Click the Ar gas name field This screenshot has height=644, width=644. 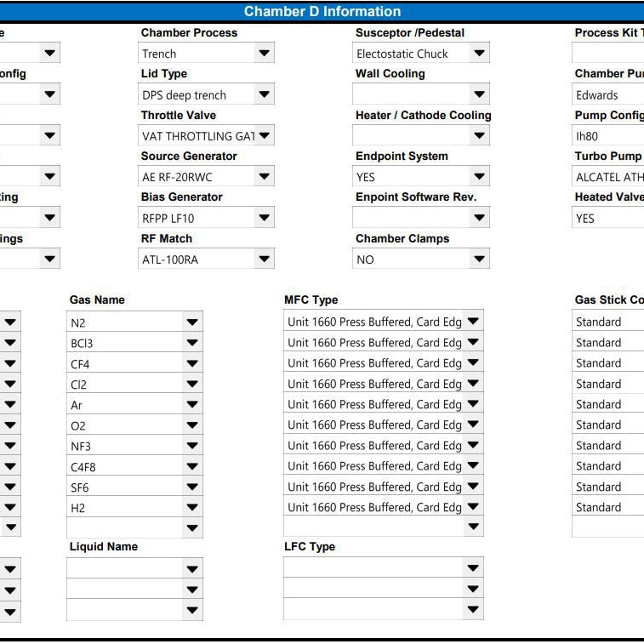point(134,405)
